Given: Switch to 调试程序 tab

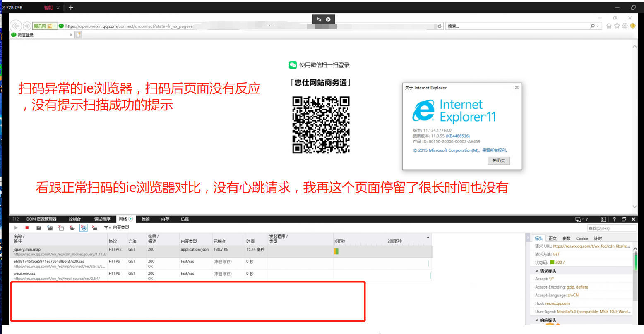Looking at the screenshot, I should tap(102, 219).
